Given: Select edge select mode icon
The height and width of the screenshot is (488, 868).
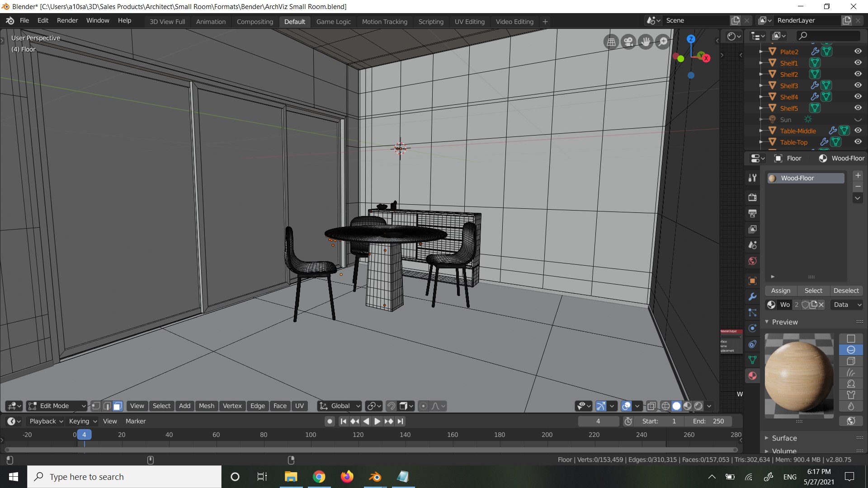Looking at the screenshot, I should [x=107, y=406].
